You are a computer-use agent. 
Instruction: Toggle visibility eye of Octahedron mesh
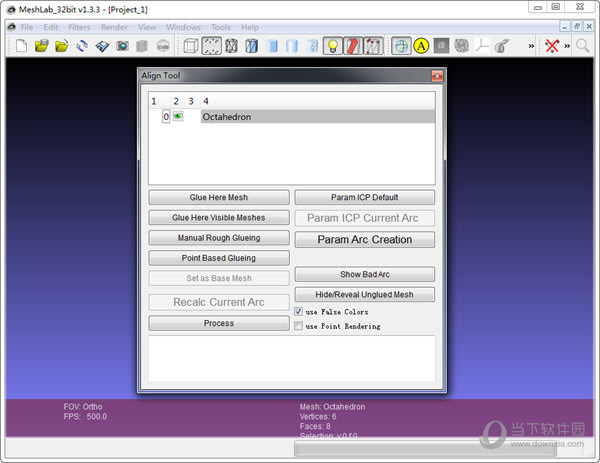(178, 116)
